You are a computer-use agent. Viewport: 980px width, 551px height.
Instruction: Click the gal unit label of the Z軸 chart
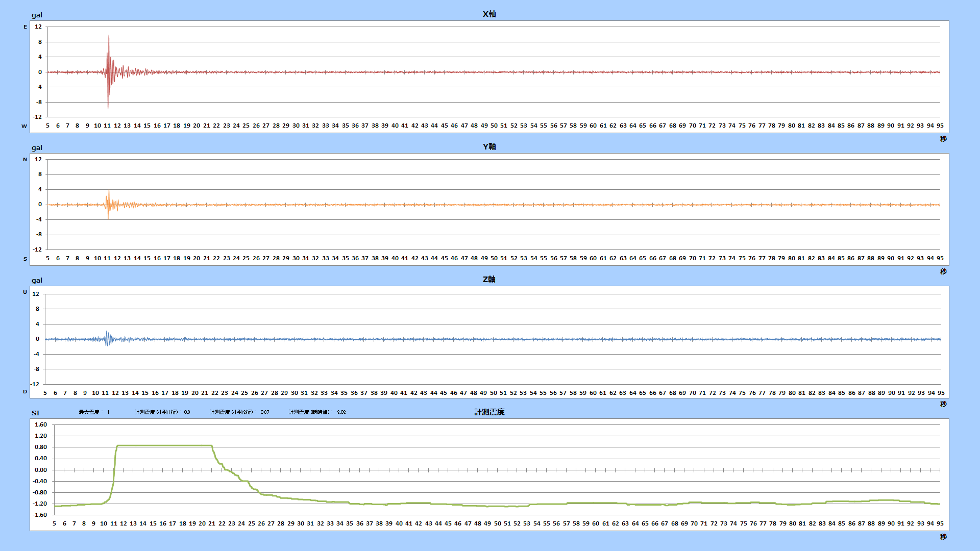(37, 280)
